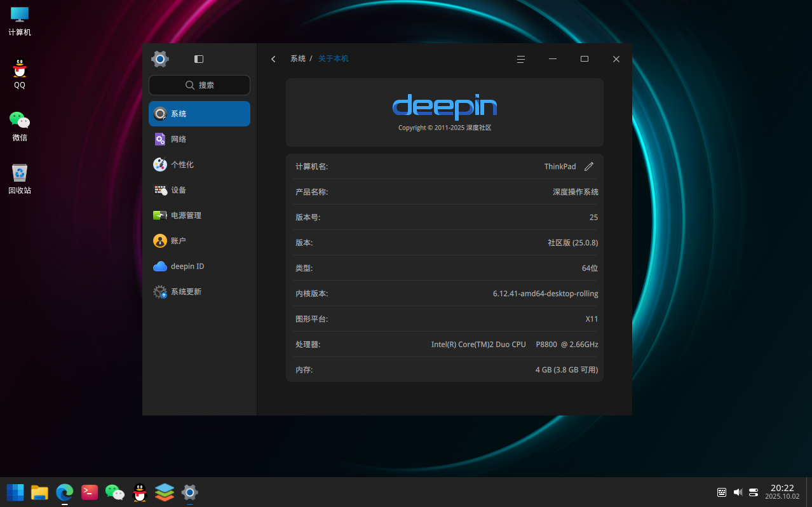Launch the file manager from the taskbar
The width and height of the screenshot is (812, 507).
(x=40, y=492)
